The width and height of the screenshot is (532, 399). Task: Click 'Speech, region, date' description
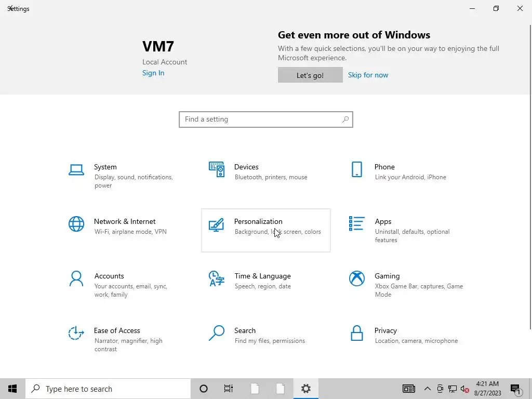262,286
